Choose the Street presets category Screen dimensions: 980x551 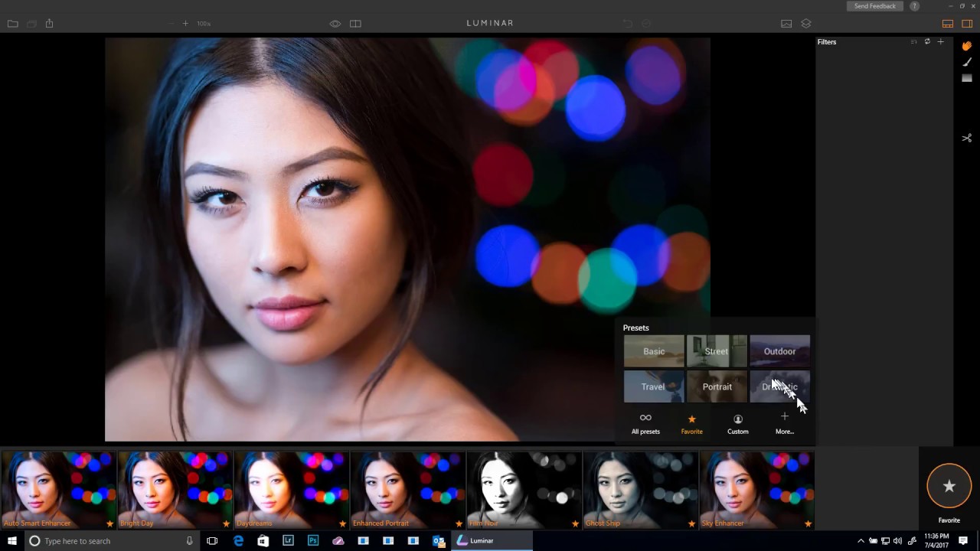coord(717,351)
